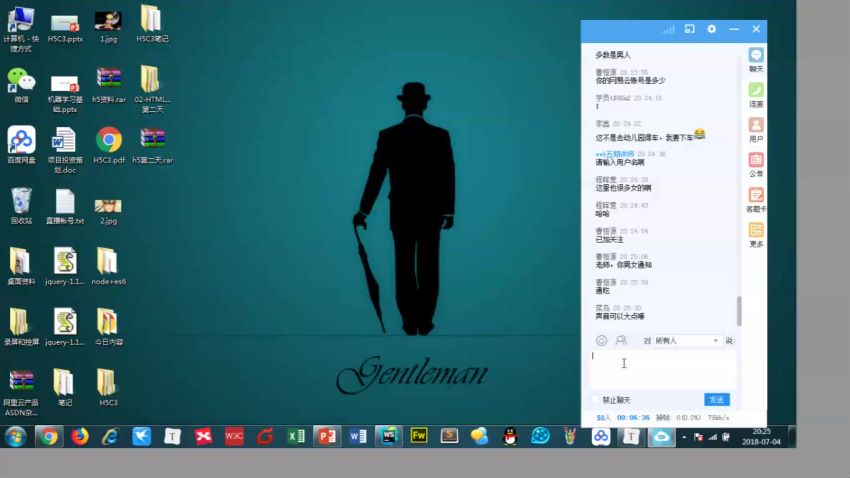Click the user mention icon beside emoji
This screenshot has width=850, height=478.
point(621,341)
